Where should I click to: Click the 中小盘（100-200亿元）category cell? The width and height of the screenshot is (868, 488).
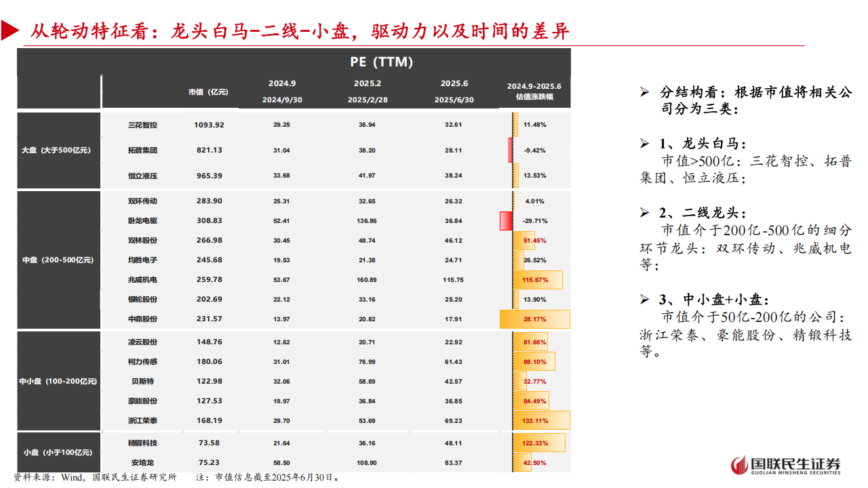tap(59, 382)
